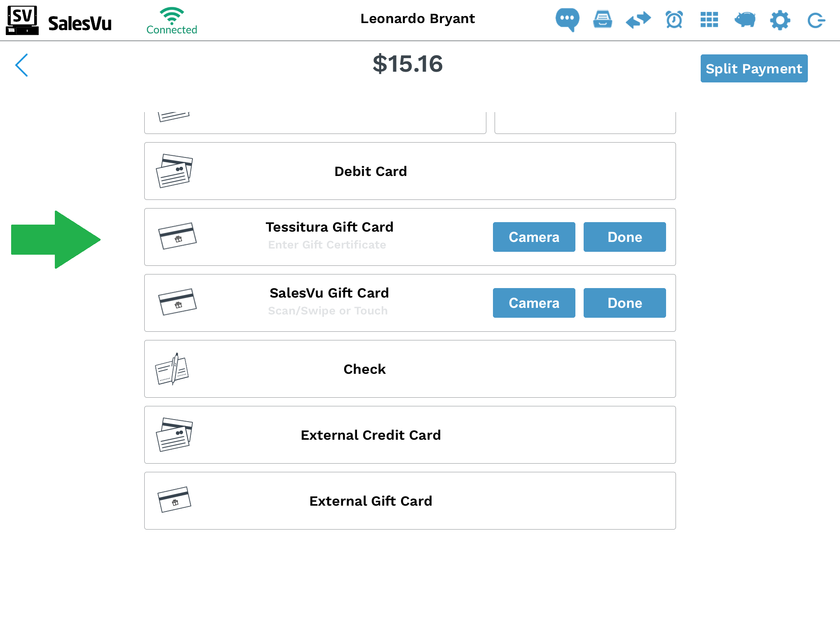Select Check payment method
840x619 pixels.
point(410,369)
